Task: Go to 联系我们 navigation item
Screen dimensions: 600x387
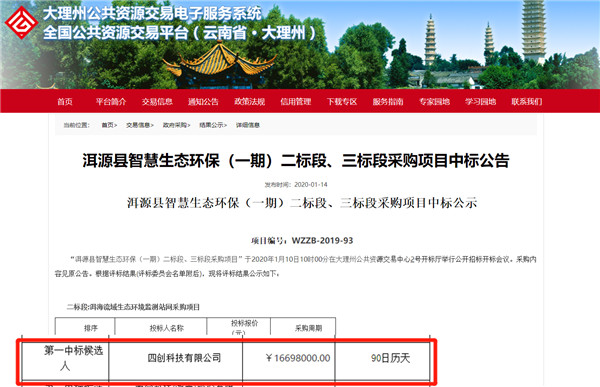Action: click(527, 101)
